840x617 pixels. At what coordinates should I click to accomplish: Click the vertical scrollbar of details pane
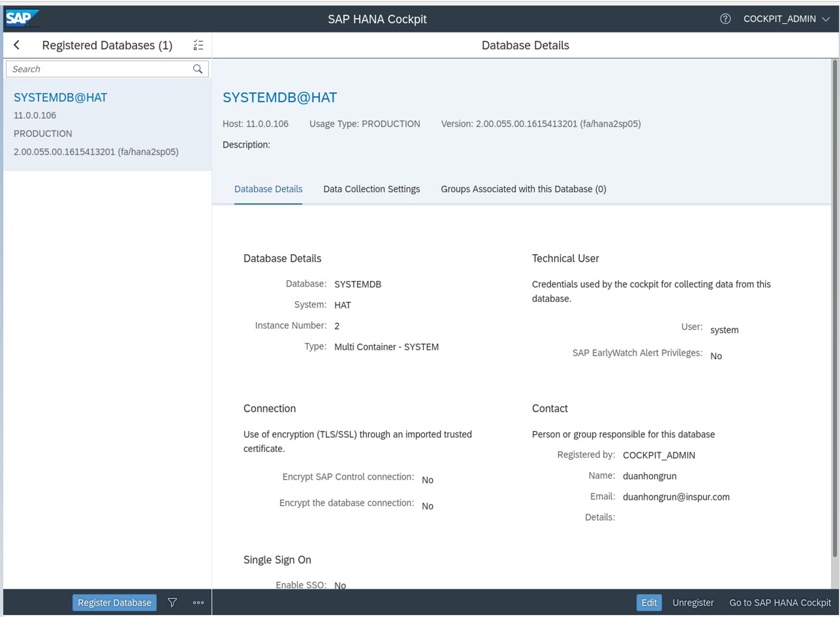coord(834,305)
